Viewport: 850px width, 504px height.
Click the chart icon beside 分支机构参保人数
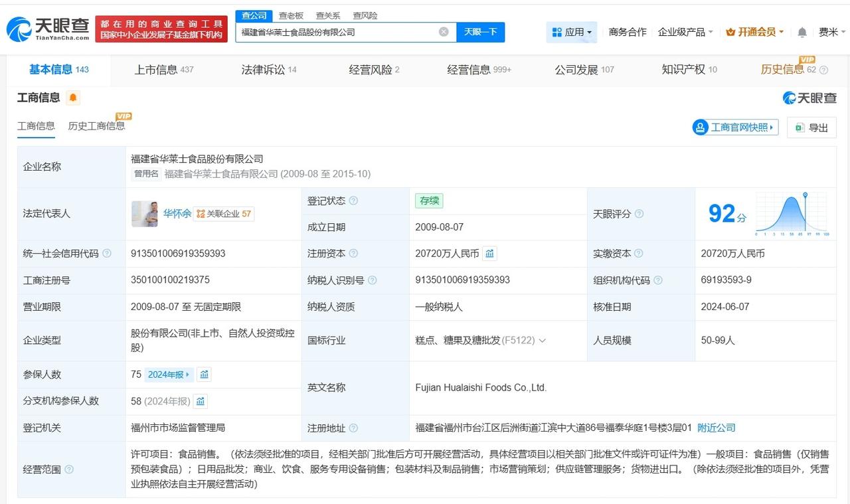point(201,401)
